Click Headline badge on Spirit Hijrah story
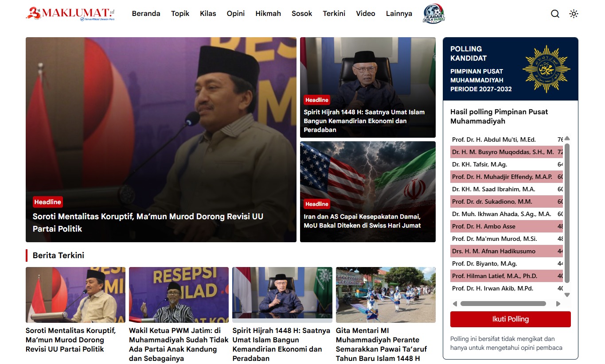 317,100
